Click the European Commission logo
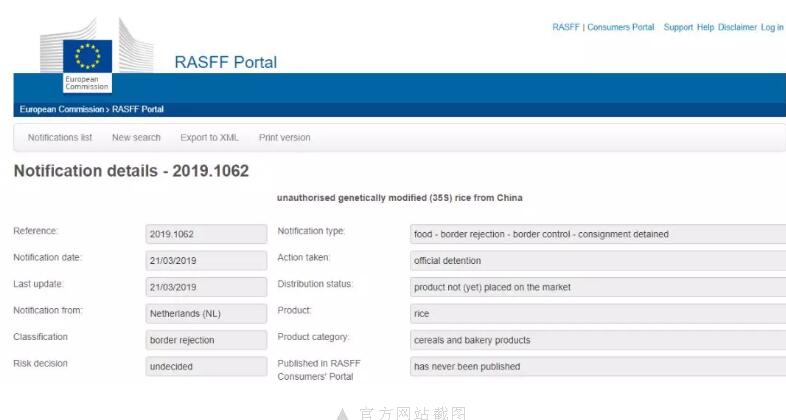Image resolution: width=786 pixels, height=420 pixels. coord(96,55)
